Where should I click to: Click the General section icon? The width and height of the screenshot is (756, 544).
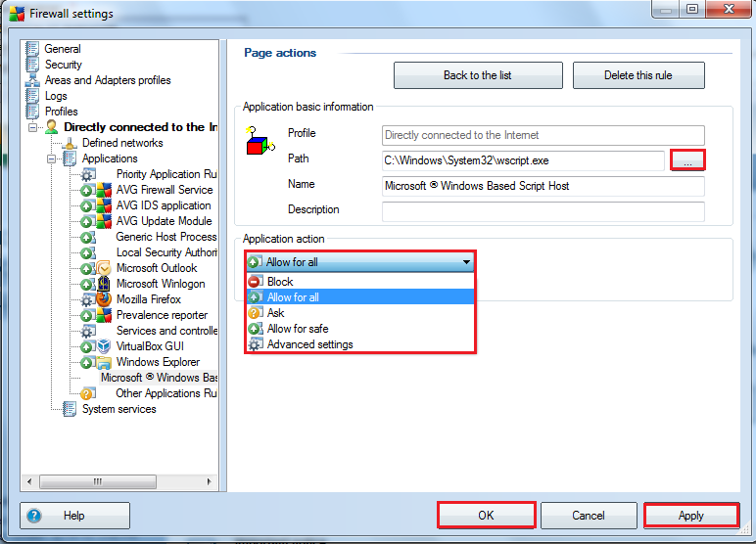point(32,49)
